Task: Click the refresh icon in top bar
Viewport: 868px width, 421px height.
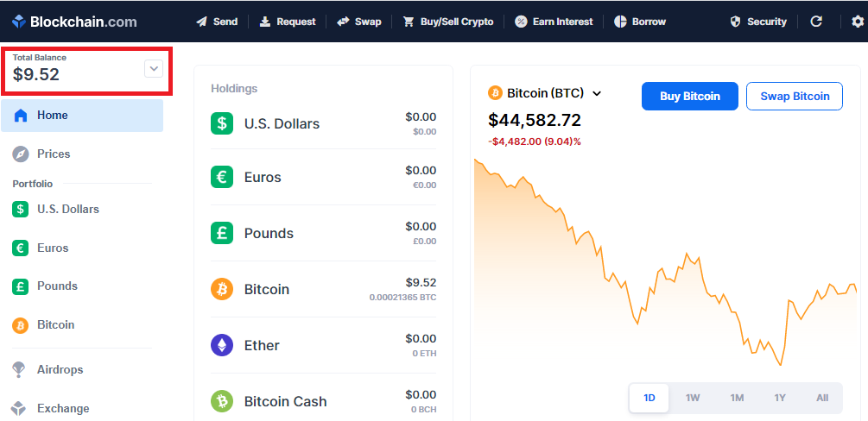Action: click(816, 22)
